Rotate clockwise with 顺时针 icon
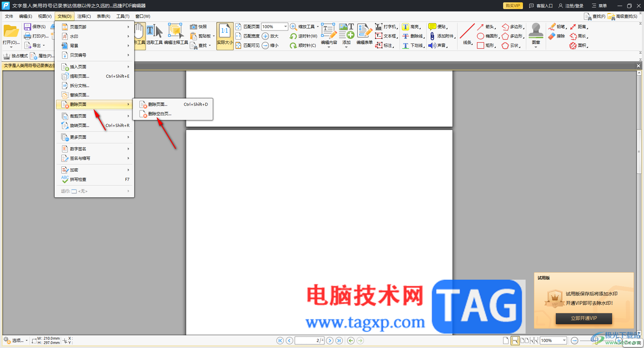This screenshot has width=644, height=348. click(293, 46)
